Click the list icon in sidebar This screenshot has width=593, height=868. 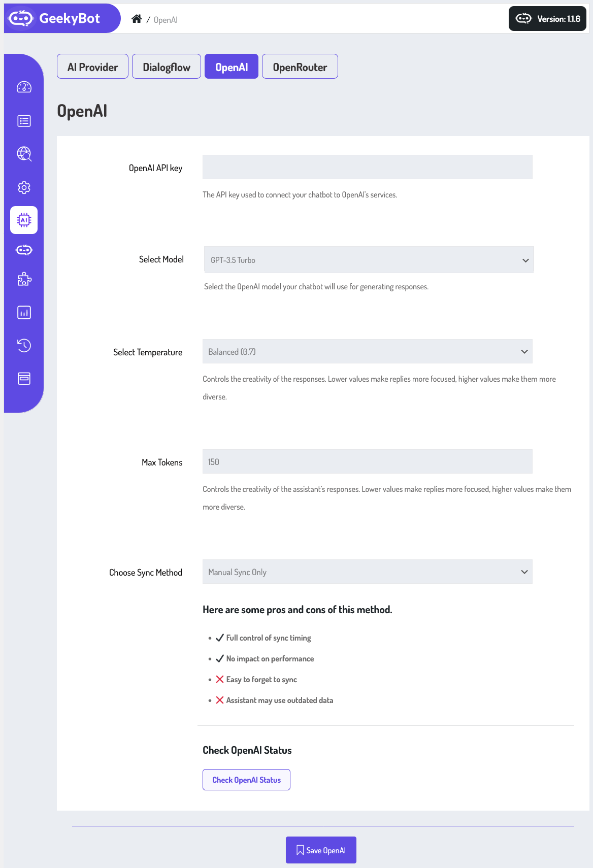pos(24,121)
